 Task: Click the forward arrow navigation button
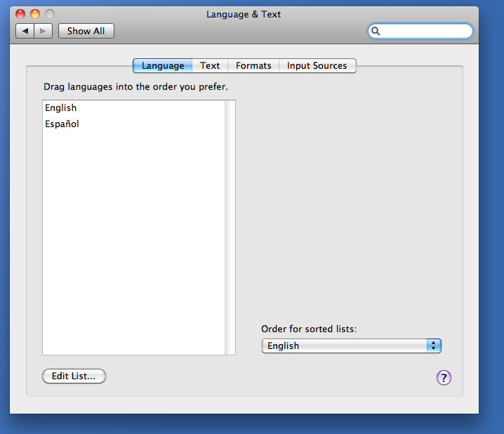[44, 31]
